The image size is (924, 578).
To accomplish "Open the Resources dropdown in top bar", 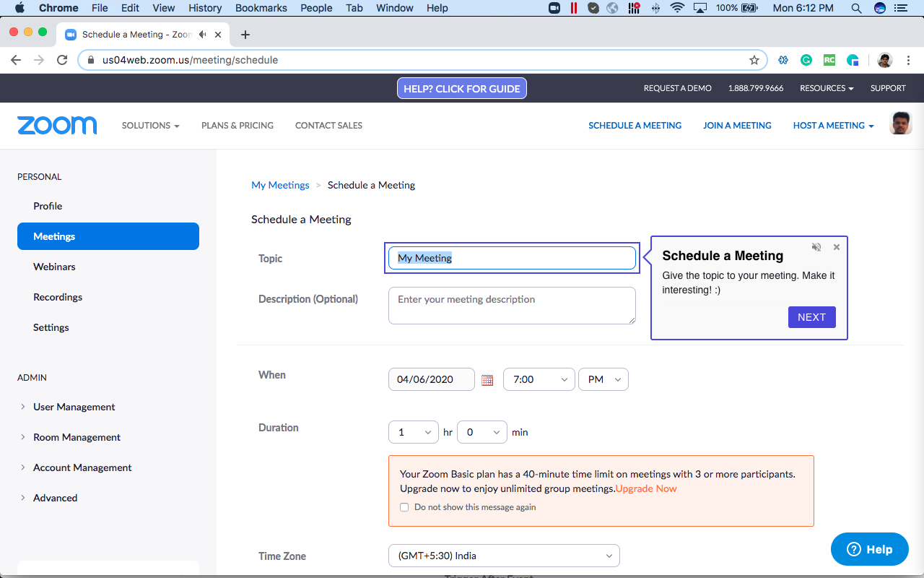I will point(827,88).
